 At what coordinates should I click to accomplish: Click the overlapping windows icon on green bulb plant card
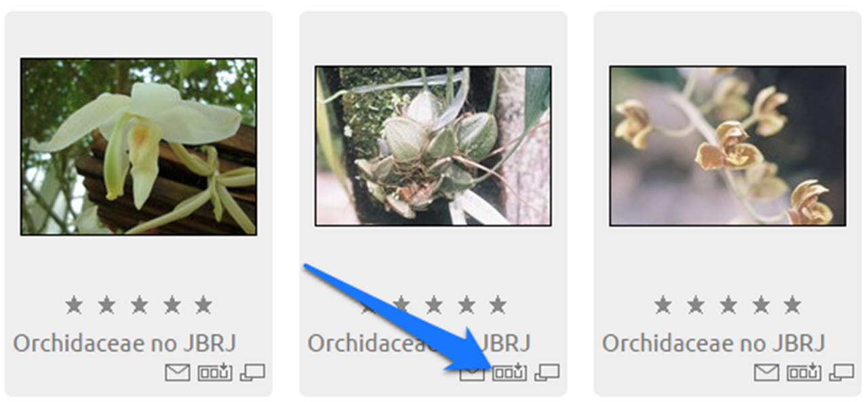[547, 372]
